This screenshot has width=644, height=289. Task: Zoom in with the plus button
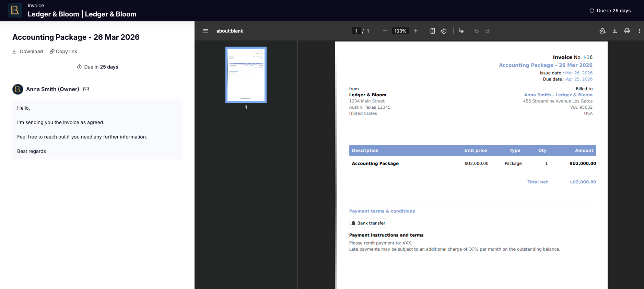(x=416, y=31)
